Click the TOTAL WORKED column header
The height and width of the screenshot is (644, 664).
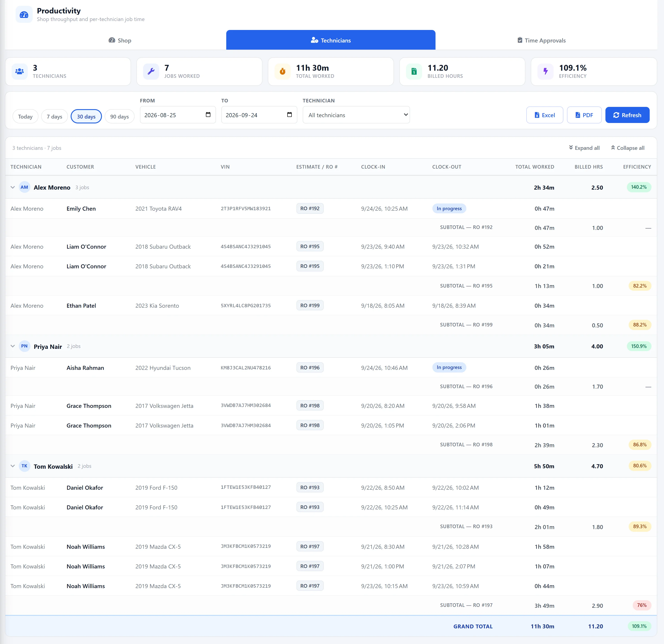pyautogui.click(x=535, y=167)
